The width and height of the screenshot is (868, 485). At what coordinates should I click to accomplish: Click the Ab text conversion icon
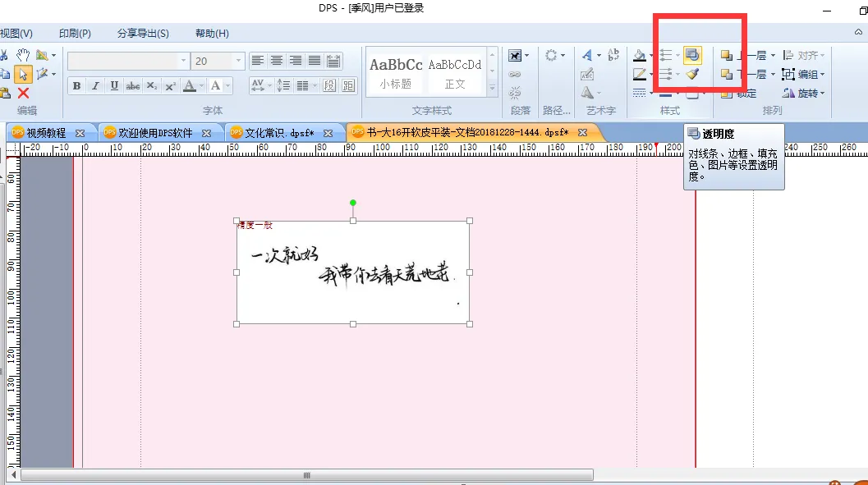pyautogui.click(x=613, y=54)
